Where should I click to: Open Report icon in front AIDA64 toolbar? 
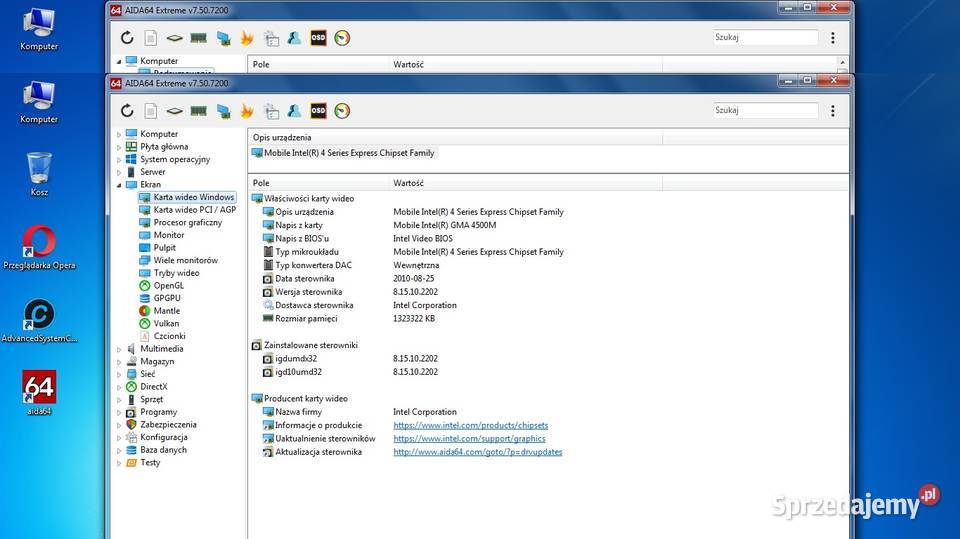(151, 111)
